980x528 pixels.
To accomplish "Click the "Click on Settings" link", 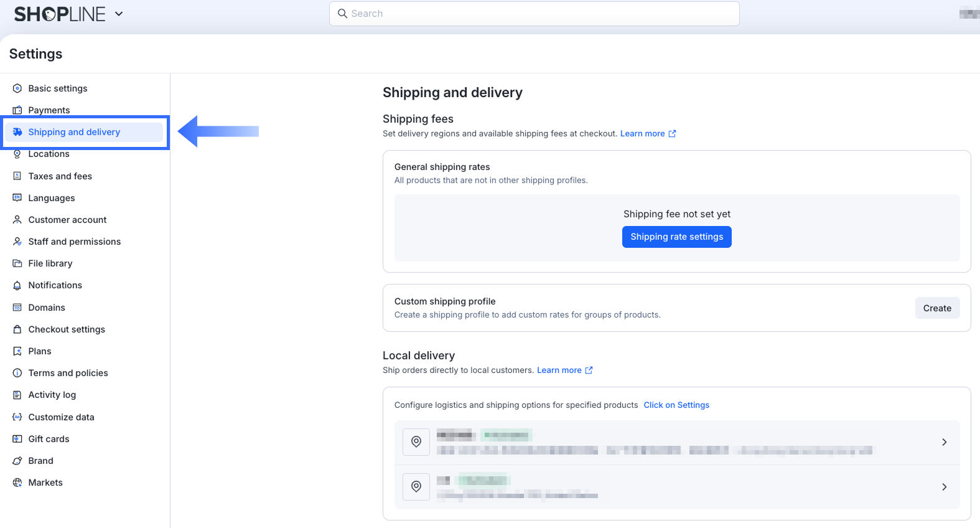I will 676,405.
